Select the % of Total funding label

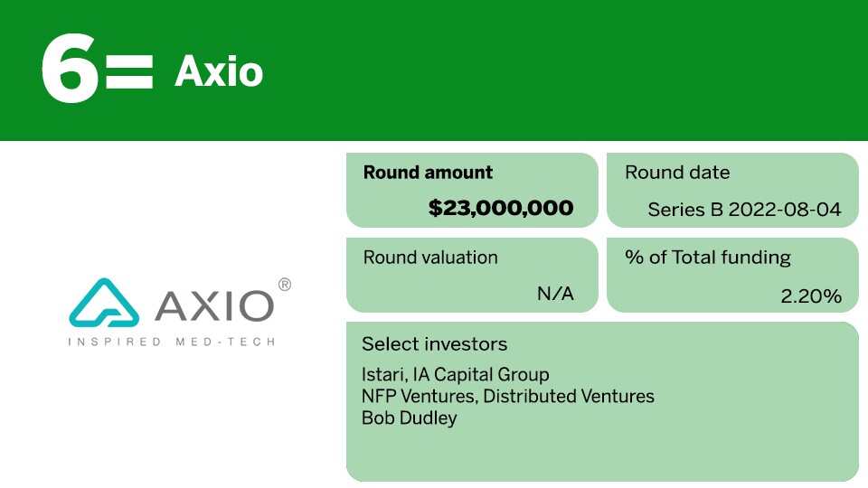click(x=708, y=258)
